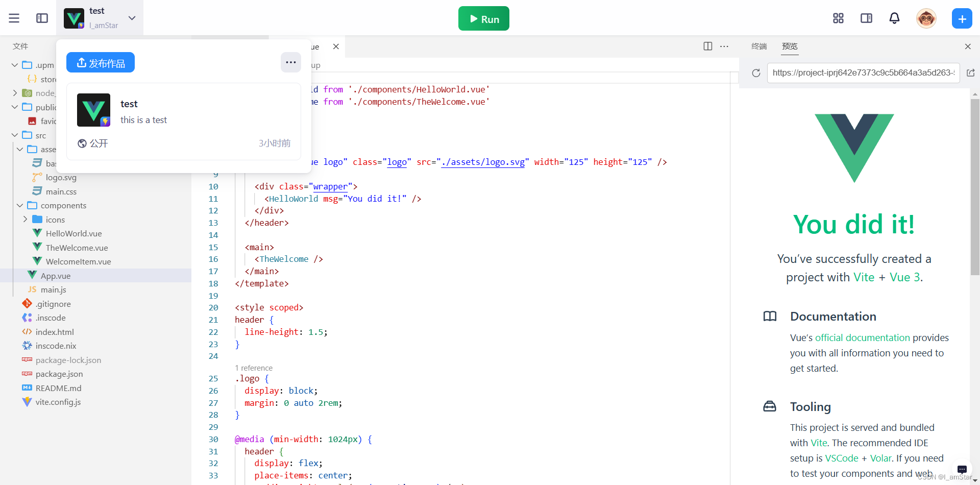Open WelcomeItem.vue file

78,261
